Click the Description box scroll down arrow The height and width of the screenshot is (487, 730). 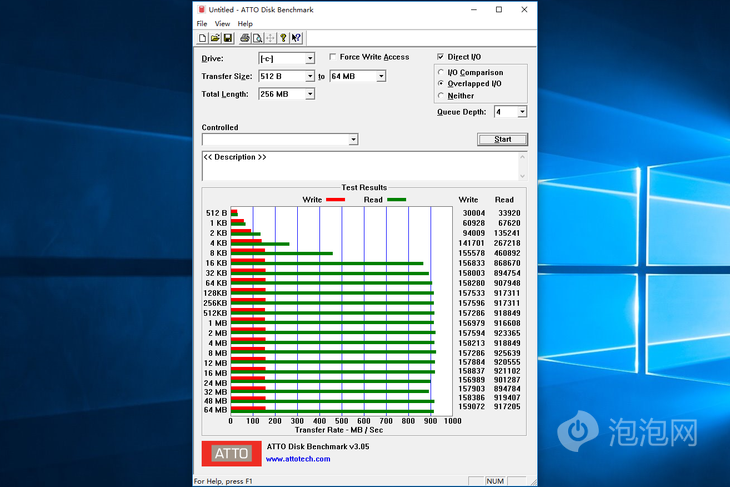pos(522,176)
